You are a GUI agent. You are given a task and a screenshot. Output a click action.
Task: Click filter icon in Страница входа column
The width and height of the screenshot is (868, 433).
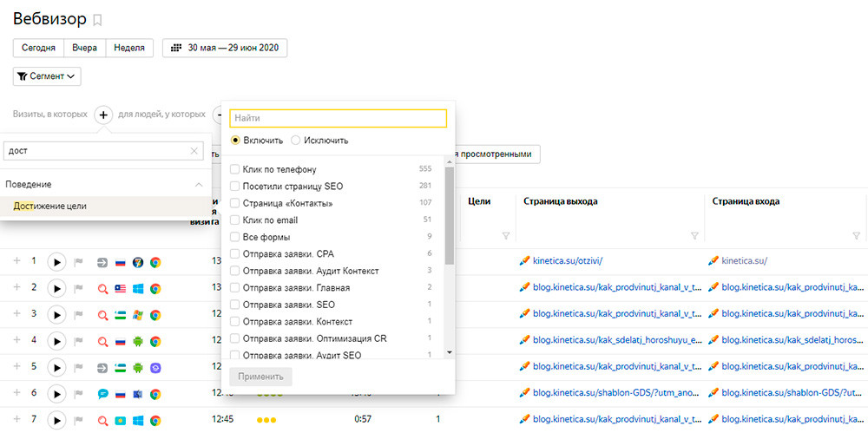click(857, 235)
